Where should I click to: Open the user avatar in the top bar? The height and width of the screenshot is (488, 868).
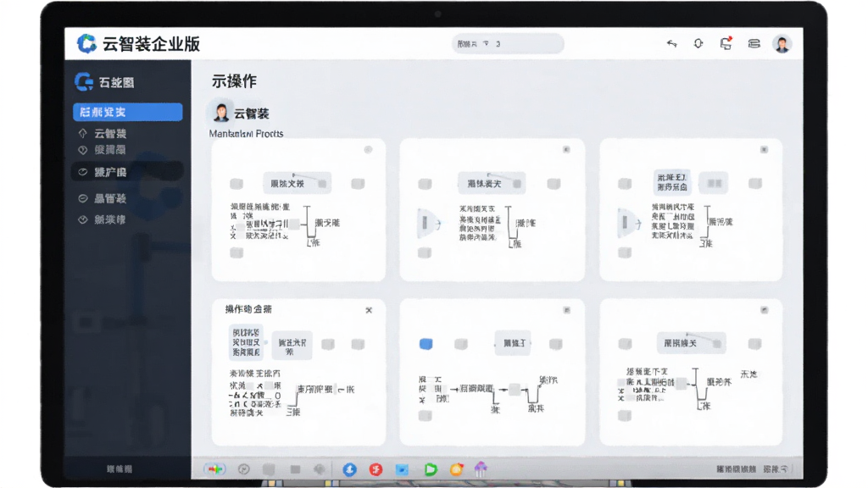point(782,44)
